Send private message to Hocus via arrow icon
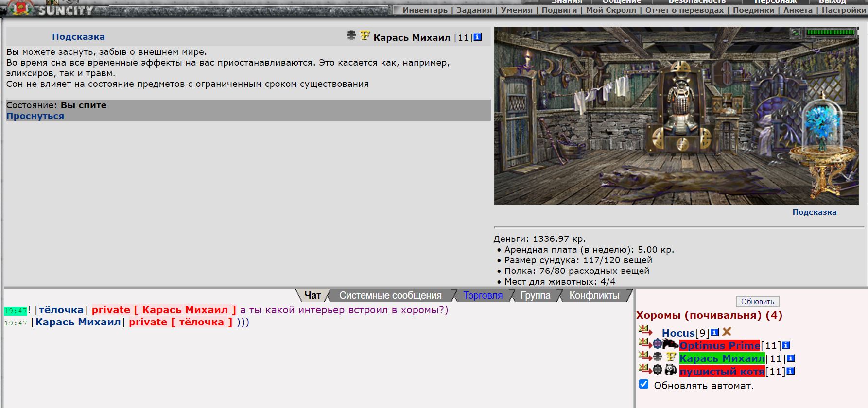Viewport: 868px width, 408px height. (x=645, y=331)
